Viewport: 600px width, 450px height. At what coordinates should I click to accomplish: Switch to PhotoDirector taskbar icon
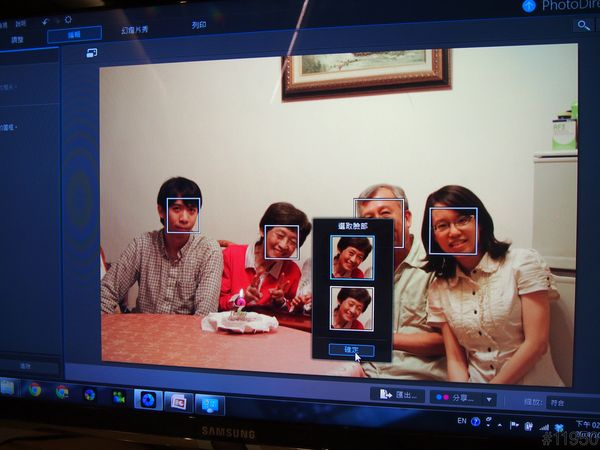click(148, 400)
